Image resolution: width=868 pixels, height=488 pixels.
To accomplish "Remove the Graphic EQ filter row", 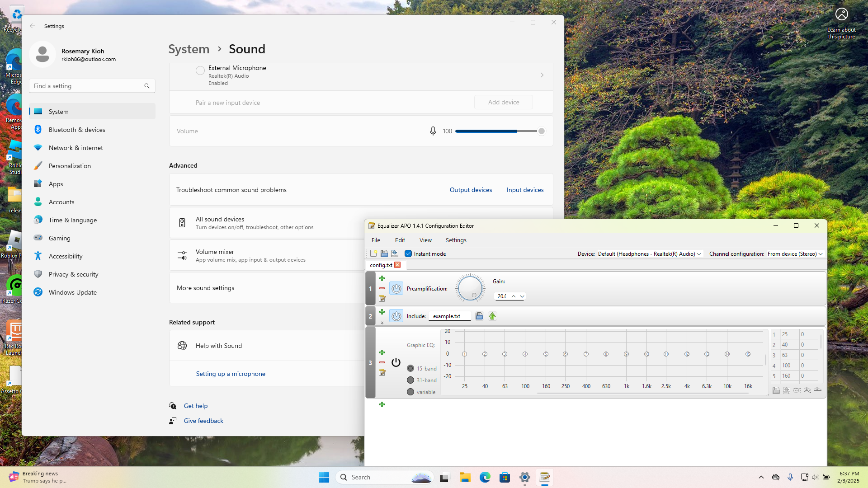I will click(x=382, y=362).
